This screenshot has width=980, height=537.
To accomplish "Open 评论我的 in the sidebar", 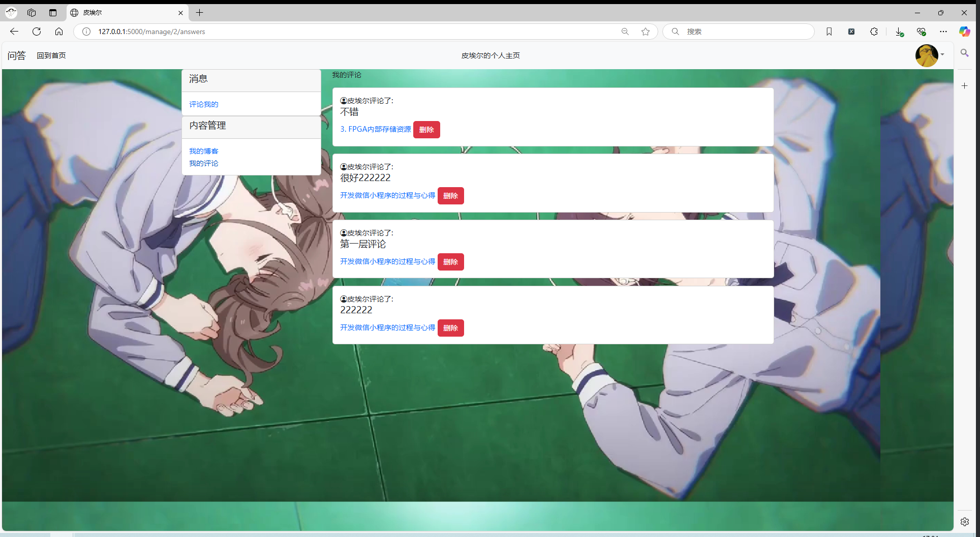I will point(204,104).
